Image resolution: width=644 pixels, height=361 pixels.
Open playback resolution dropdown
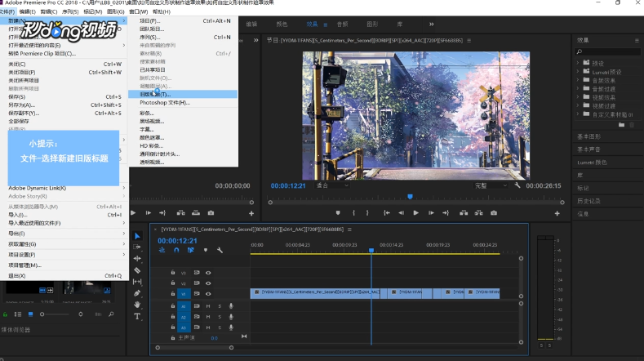[491, 185]
